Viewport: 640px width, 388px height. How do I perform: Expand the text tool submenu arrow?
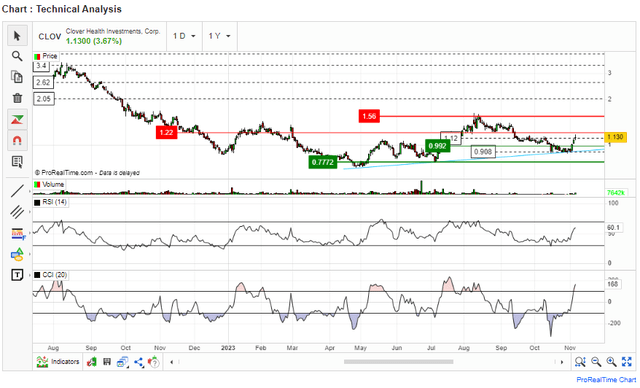30,275
